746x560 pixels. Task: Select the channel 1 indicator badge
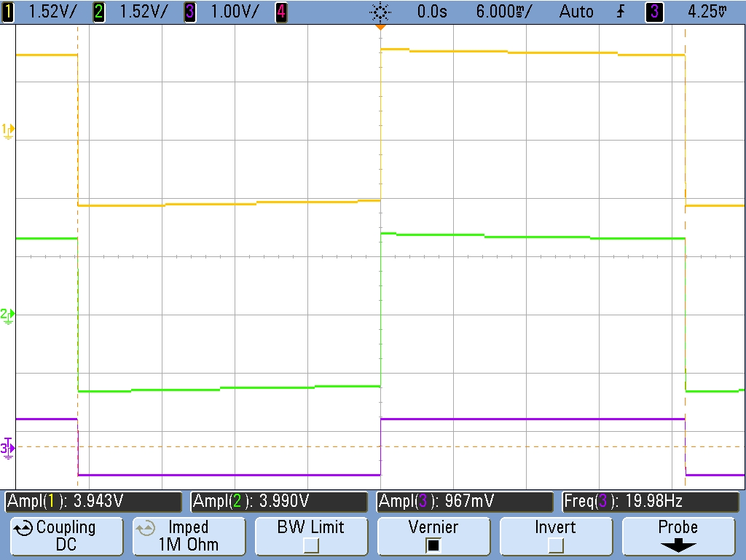click(7, 12)
